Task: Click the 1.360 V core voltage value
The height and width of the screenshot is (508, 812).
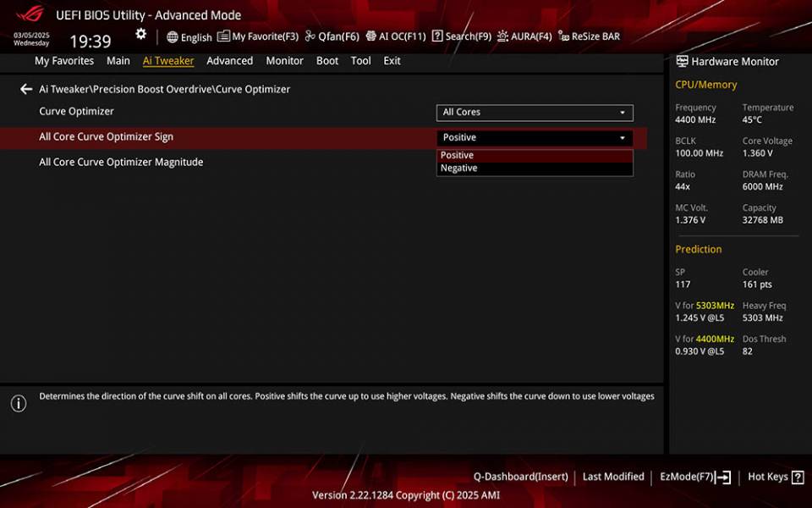Action: point(758,153)
